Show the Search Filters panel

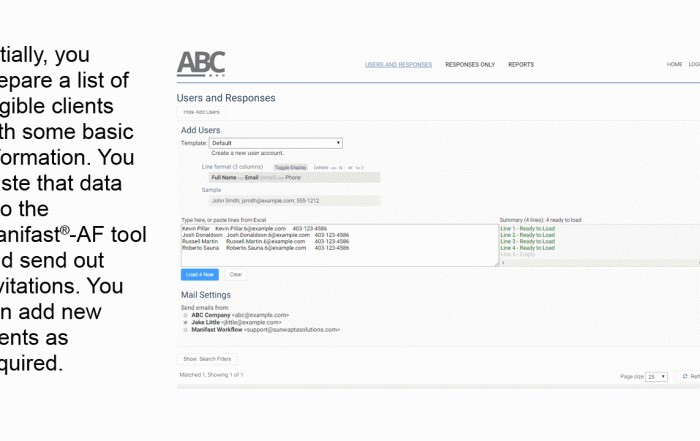pos(206,358)
